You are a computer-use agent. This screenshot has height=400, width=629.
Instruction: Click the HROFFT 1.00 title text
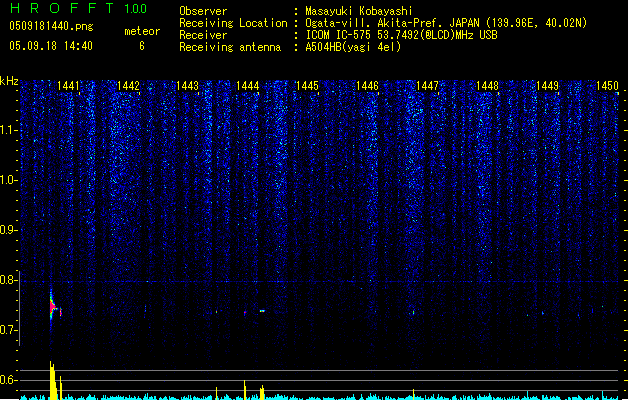[79, 8]
